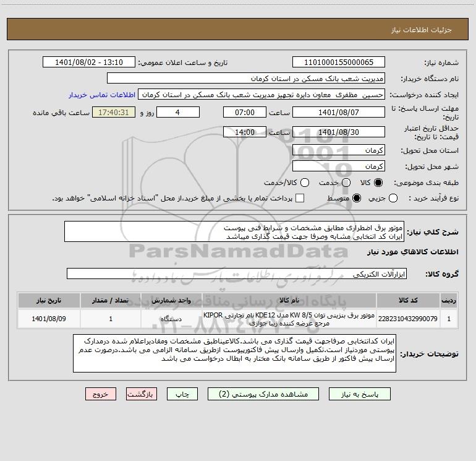Click the شماره نیاز label
Viewport: 476px width, 461px height.
tap(441, 62)
